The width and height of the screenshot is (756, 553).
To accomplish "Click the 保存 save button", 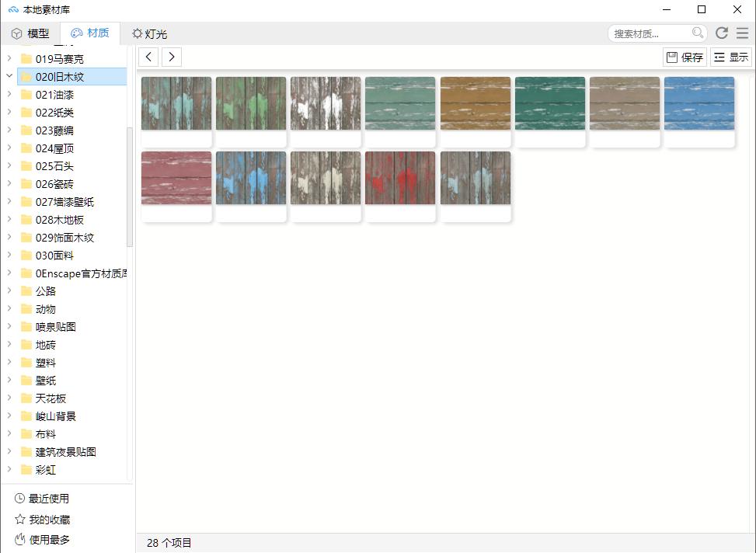I will [x=684, y=56].
